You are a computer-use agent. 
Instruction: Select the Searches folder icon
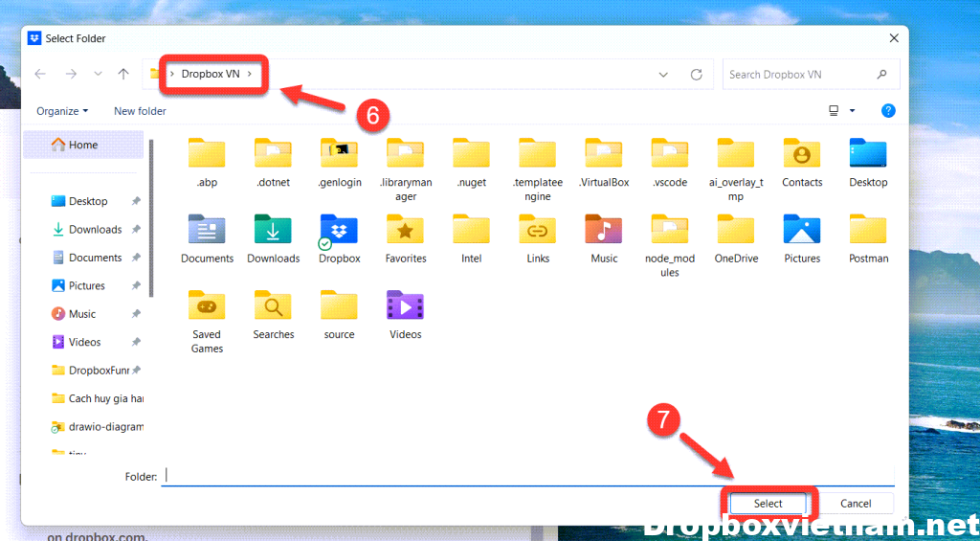point(273,307)
